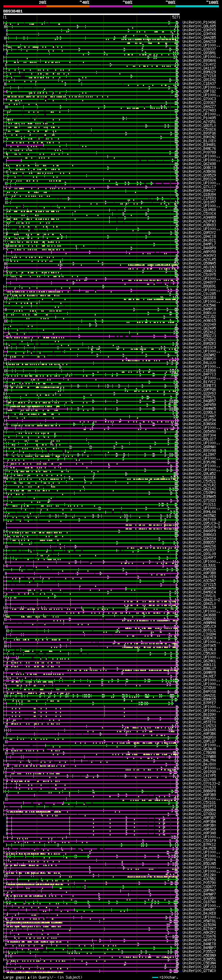Select hit UniRef100_A0N015

coord(199,321)
